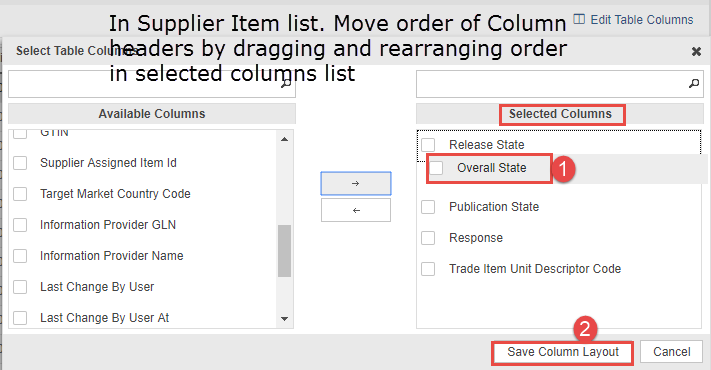The image size is (711, 370).
Task: Tick Trade Item Unit Descriptor Code checkbox
Action: coord(428,269)
